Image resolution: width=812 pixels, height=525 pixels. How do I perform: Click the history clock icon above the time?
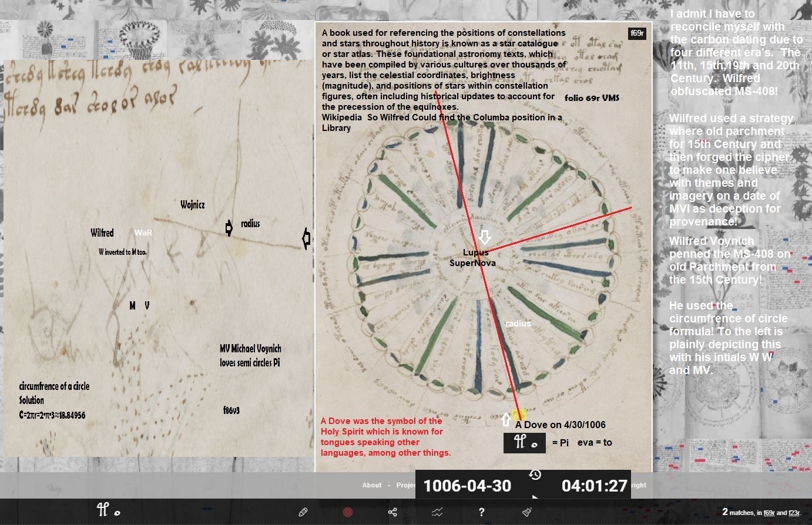(535, 474)
